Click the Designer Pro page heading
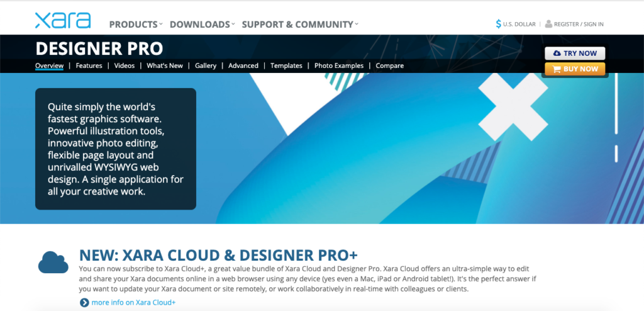 [x=99, y=48]
